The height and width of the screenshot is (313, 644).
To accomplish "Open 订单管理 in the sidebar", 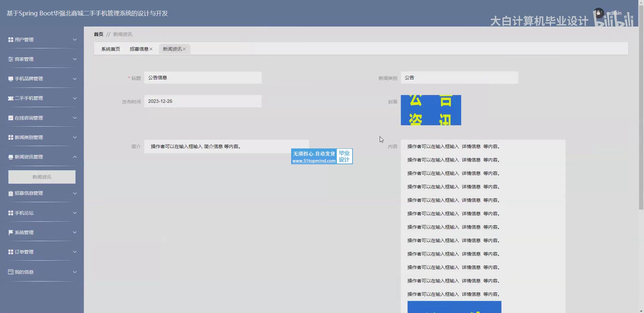I will [24, 252].
